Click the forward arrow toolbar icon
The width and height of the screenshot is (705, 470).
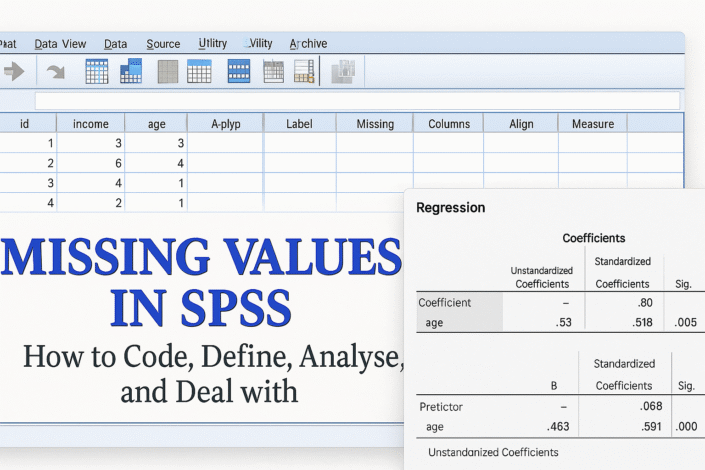click(x=14, y=72)
